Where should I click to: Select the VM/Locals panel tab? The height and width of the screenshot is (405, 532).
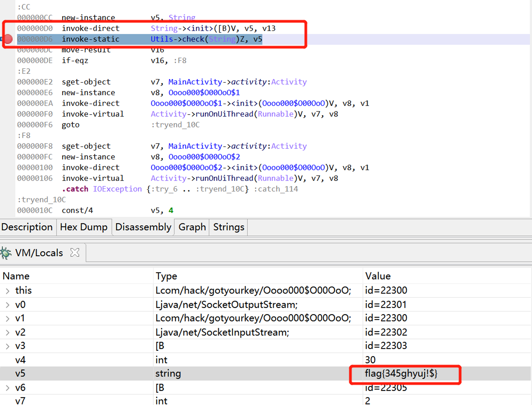[39, 253]
